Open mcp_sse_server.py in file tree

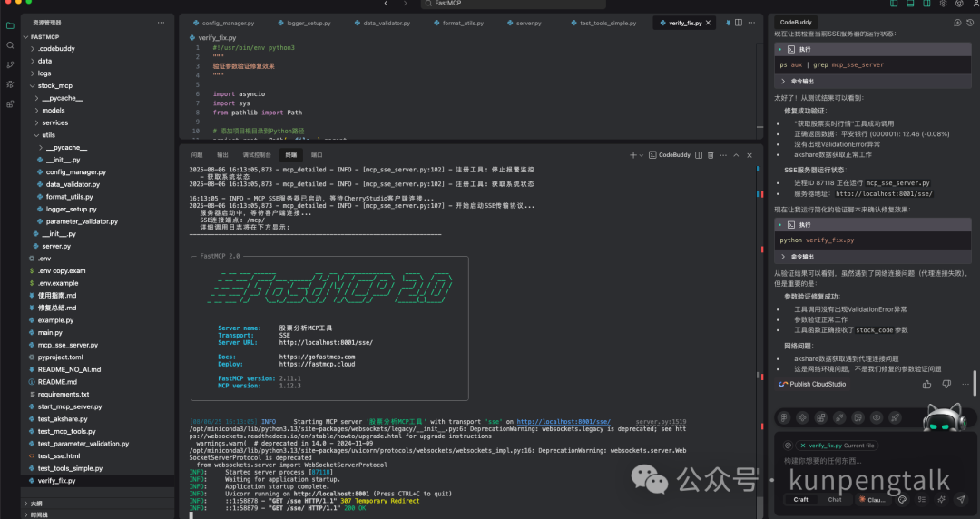(x=67, y=345)
